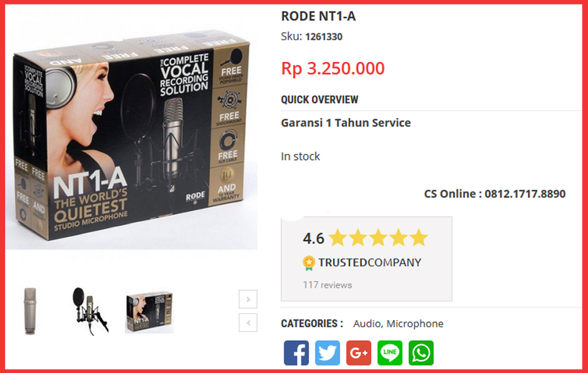Screen dimensions: 588x373
Task: Click the Trusted Company badge icon
Action: click(308, 263)
